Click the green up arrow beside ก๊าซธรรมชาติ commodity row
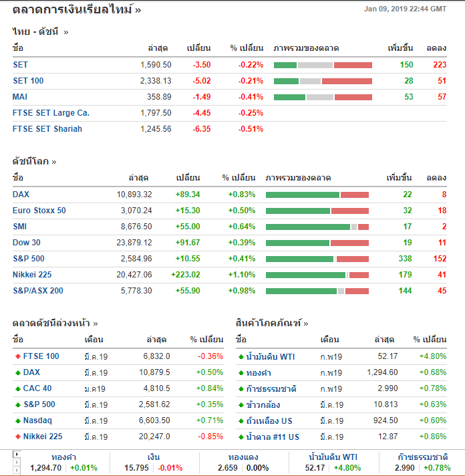The width and height of the screenshot is (465, 476). tap(241, 389)
